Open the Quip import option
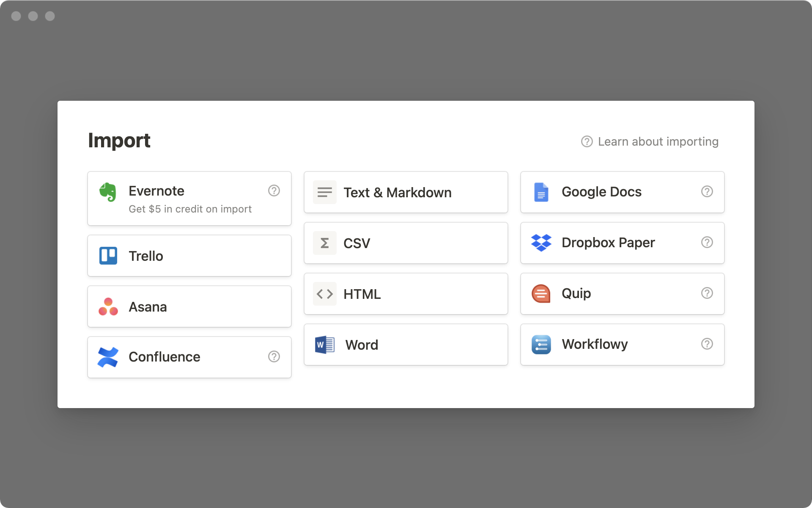The image size is (812, 508). pos(622,293)
